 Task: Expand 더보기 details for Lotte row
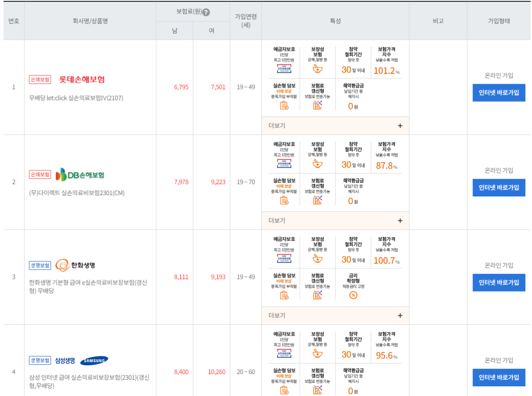coord(335,126)
